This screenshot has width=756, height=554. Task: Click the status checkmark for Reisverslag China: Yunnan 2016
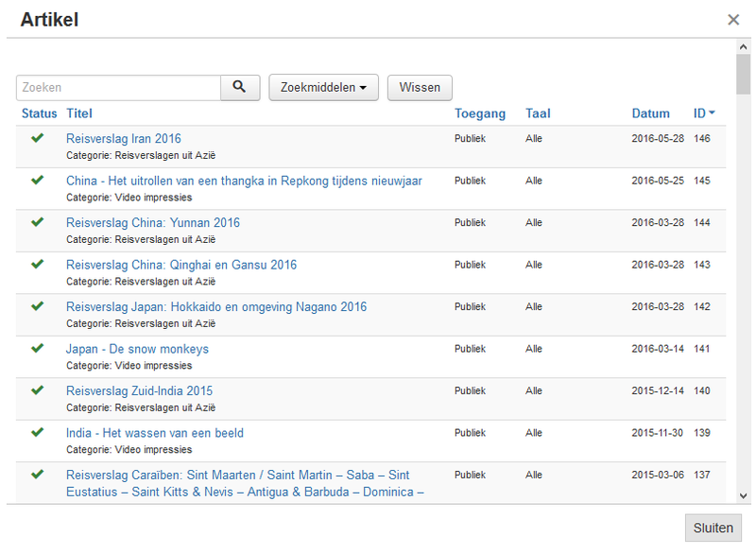coord(38,222)
